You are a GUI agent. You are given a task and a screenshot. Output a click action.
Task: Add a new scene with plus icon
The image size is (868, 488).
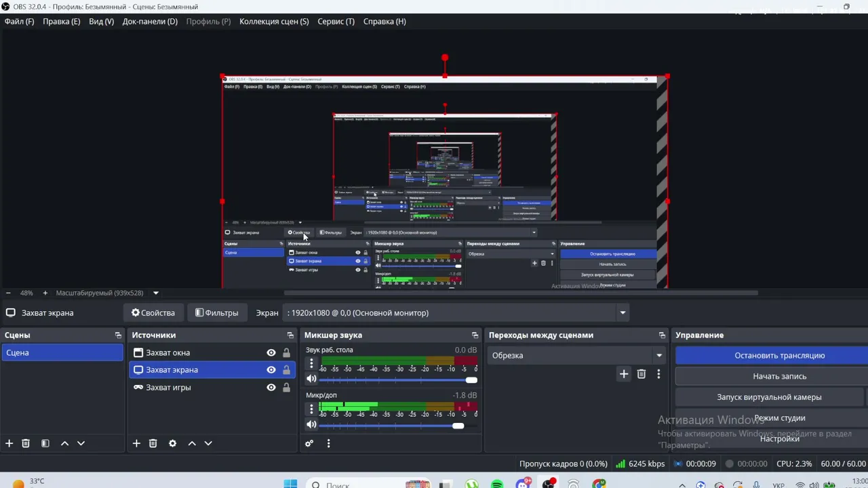click(9, 443)
